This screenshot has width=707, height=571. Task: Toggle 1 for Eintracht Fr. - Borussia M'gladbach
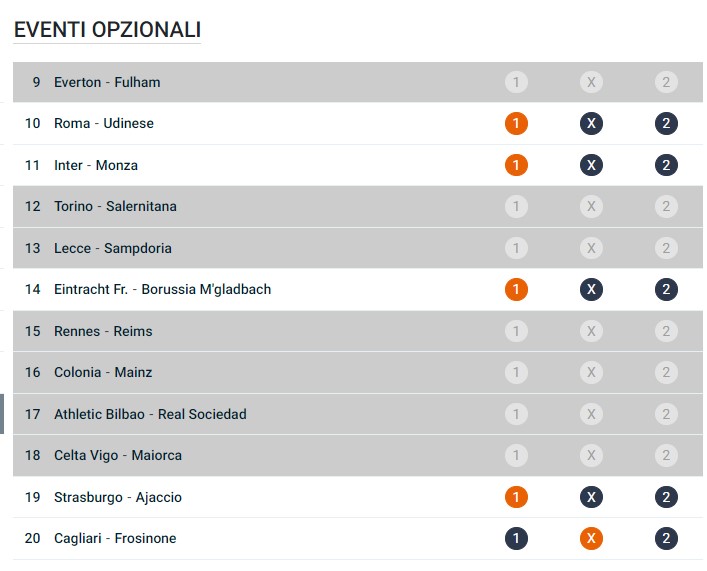(x=516, y=290)
